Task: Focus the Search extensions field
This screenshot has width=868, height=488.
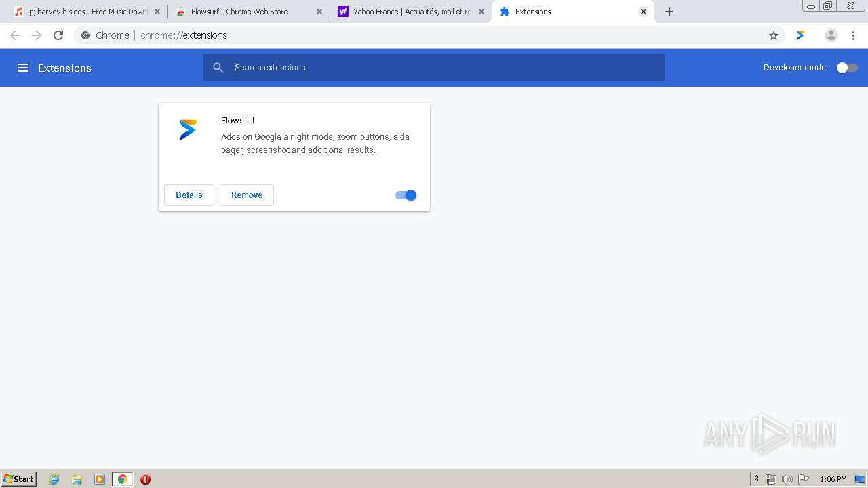Action: [x=434, y=68]
